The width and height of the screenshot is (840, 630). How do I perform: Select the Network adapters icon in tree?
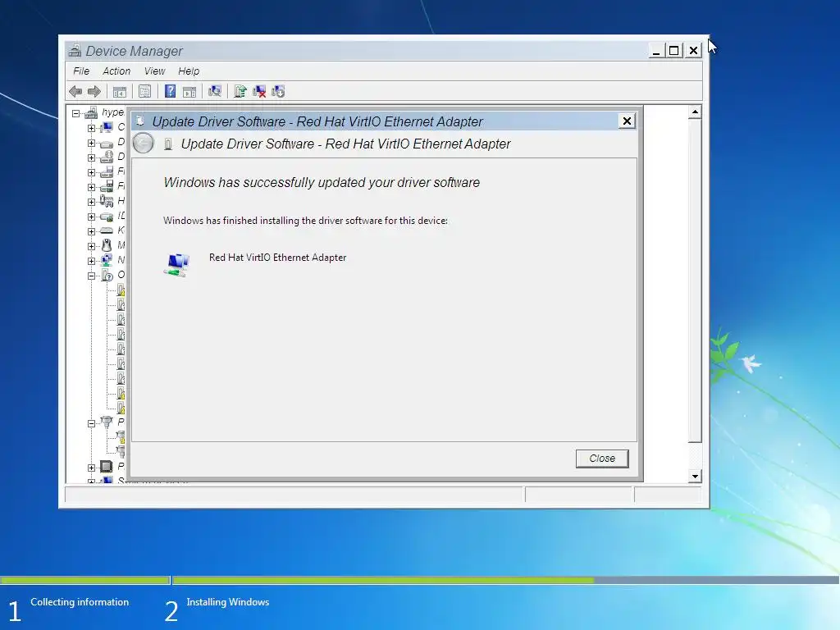point(107,260)
